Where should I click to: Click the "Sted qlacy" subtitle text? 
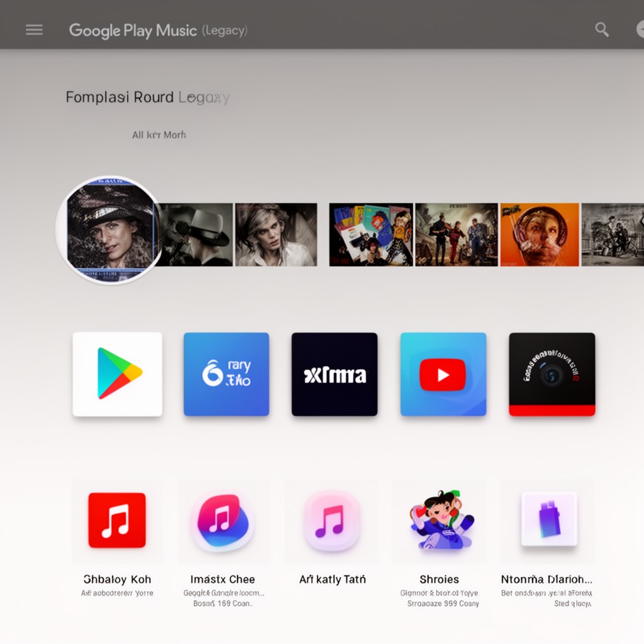[x=572, y=603]
